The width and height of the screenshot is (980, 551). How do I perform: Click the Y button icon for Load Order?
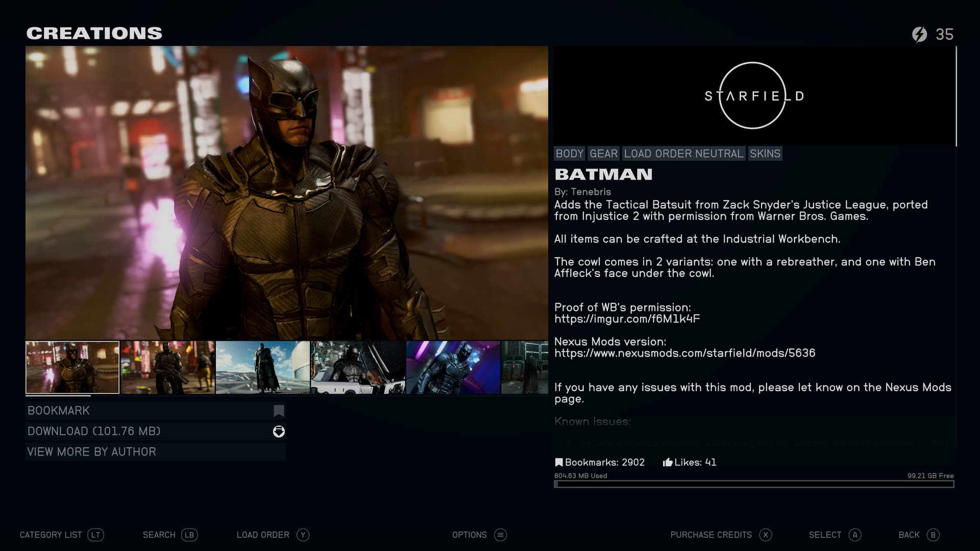303,535
